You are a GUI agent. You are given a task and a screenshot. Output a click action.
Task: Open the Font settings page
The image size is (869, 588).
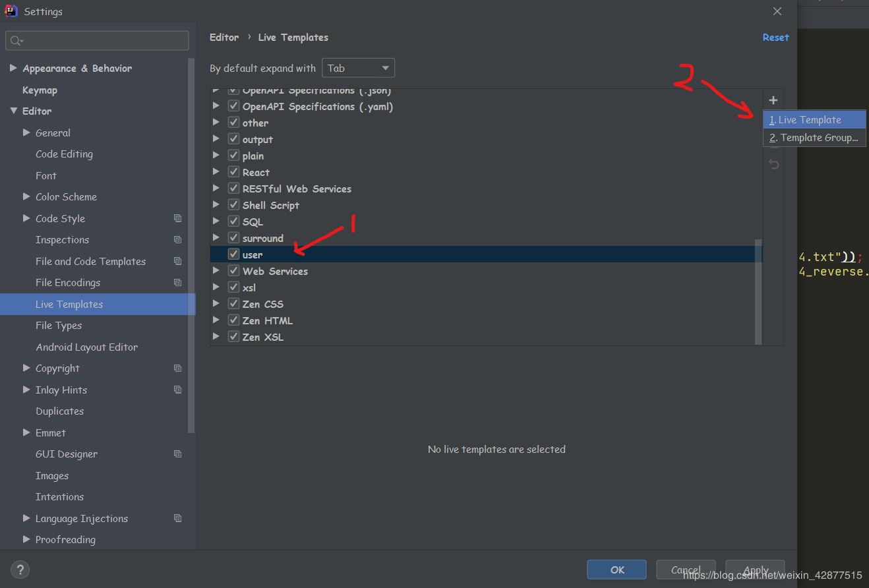point(46,175)
